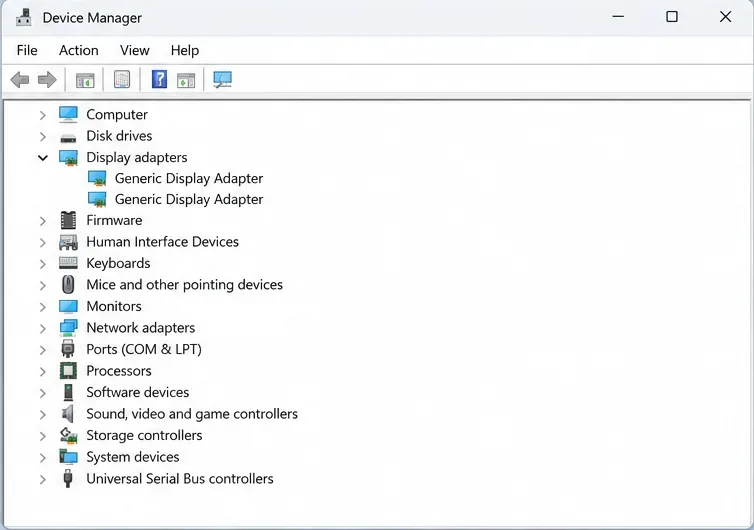This screenshot has width=754, height=530.
Task: Select the Keyboards icon
Action: pos(68,263)
